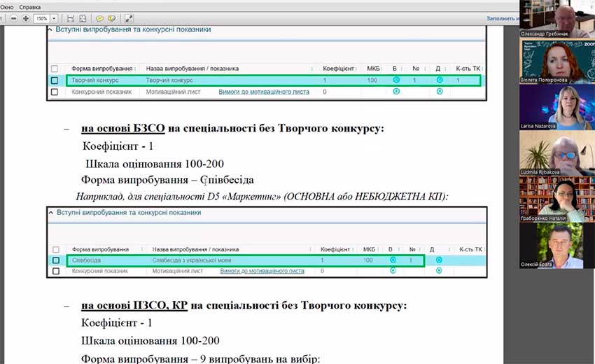Viewport: 595px width, 364px height.
Task: Enter read mode with expand arrows icon
Action: click(129, 17)
